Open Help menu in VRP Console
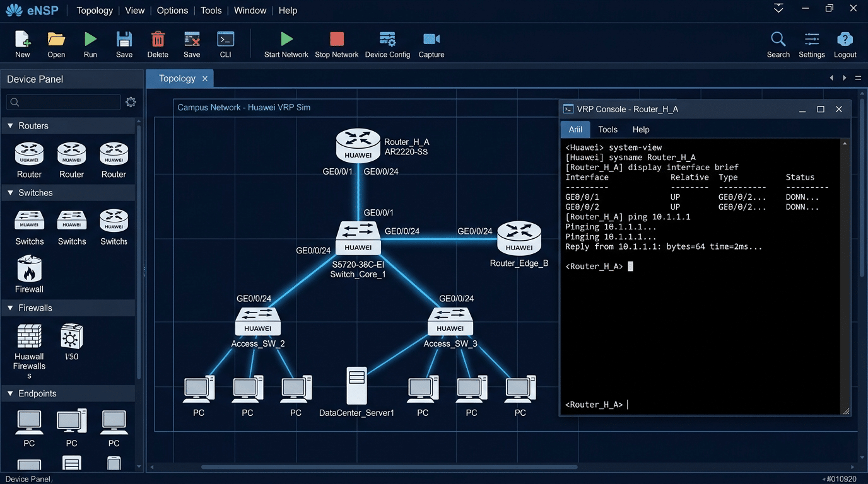Viewport: 868px width, 484px height. [641, 129]
